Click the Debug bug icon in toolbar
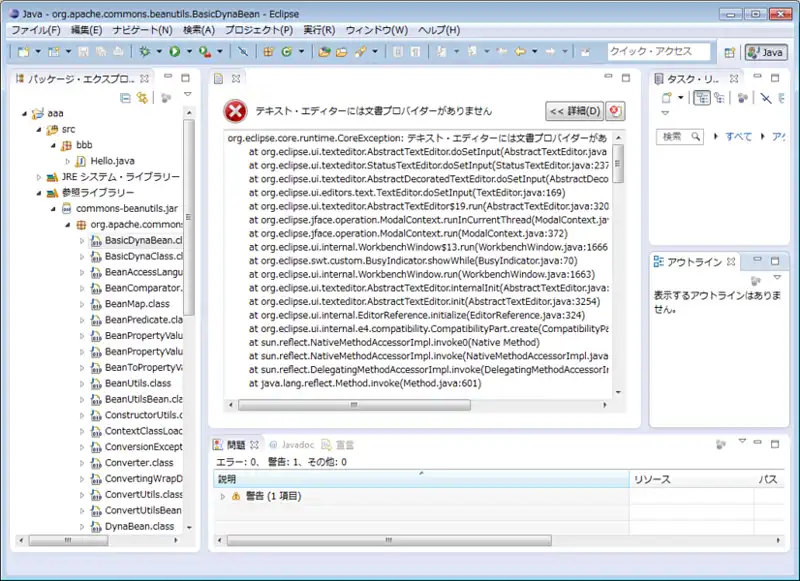The width and height of the screenshot is (800, 581). point(145,52)
